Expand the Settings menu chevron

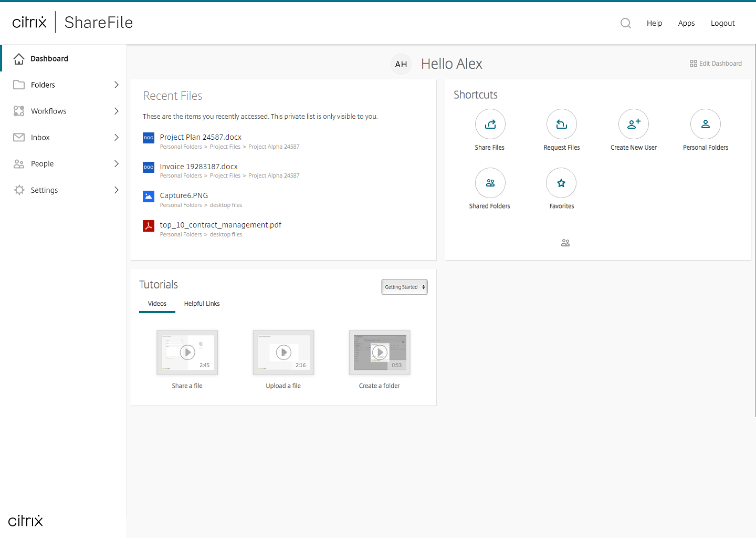click(x=117, y=190)
